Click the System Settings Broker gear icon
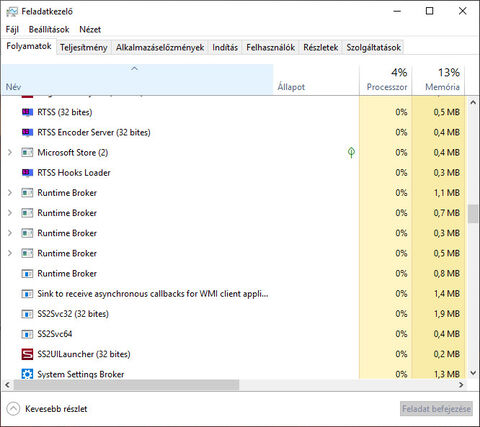The height and width of the screenshot is (427, 480). click(27, 374)
